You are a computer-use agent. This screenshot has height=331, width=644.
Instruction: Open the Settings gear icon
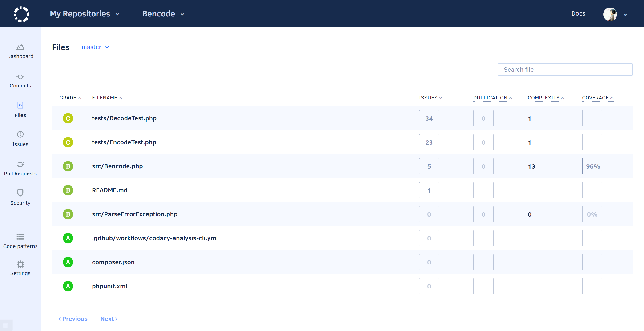[x=20, y=264]
